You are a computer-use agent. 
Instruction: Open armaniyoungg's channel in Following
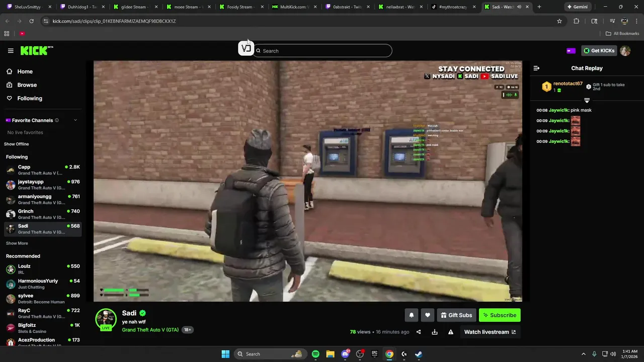point(43,199)
